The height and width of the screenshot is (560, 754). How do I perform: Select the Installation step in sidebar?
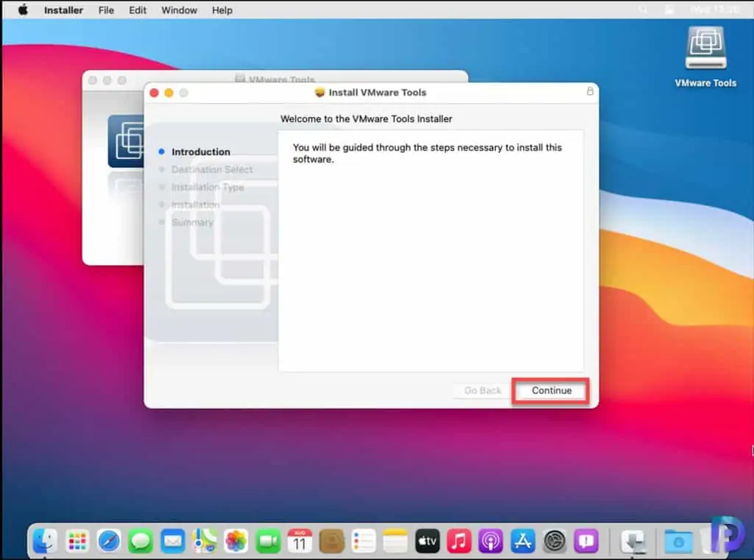point(195,205)
